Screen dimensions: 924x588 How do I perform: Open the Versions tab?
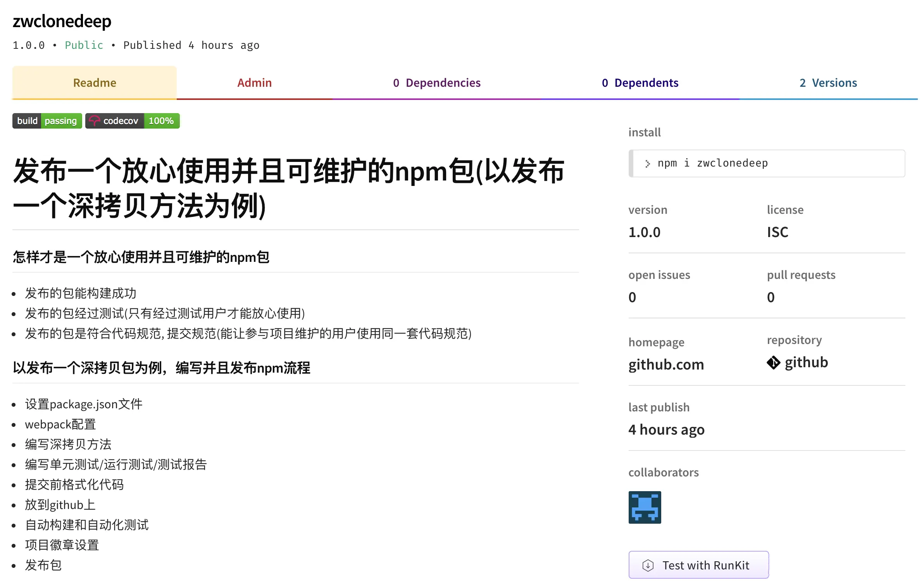(x=828, y=83)
